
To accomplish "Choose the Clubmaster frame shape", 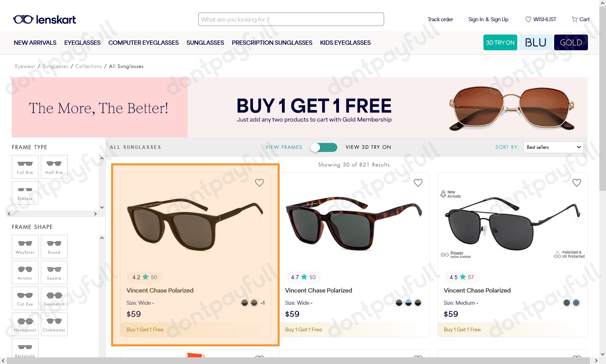I will pyautogui.click(x=54, y=324).
